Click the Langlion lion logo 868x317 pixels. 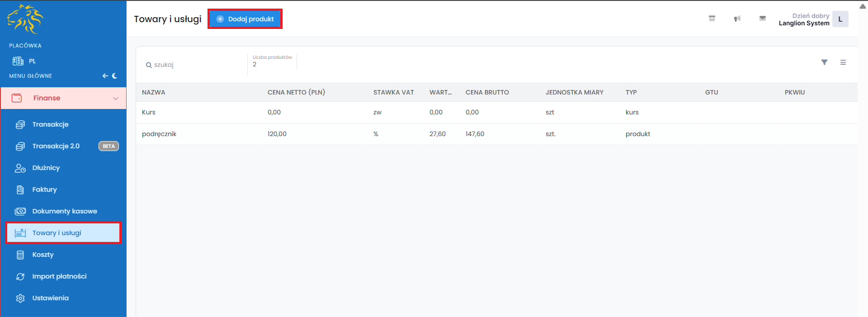25,19
